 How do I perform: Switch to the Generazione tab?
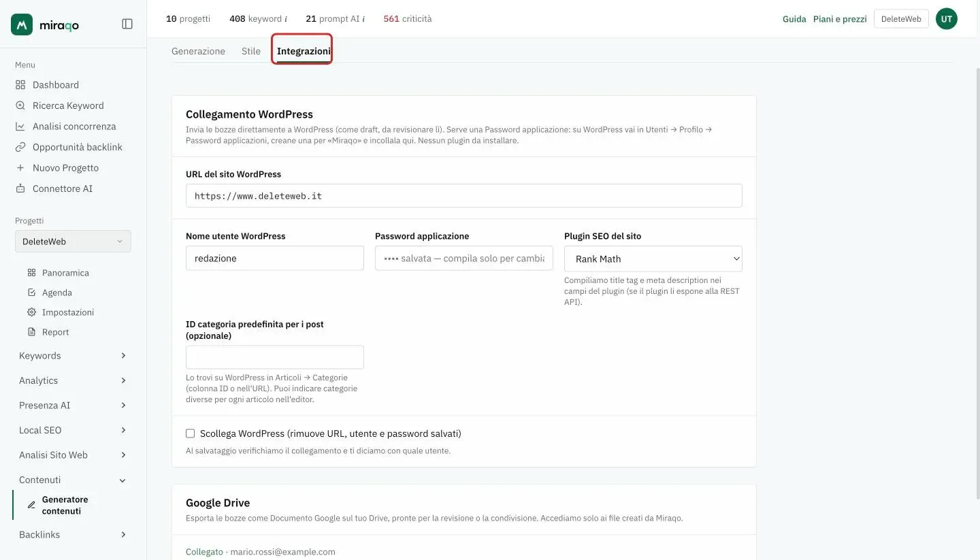tap(198, 51)
